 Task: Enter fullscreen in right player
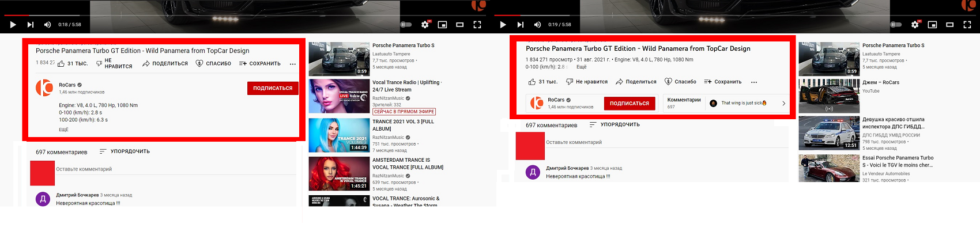click(x=967, y=25)
